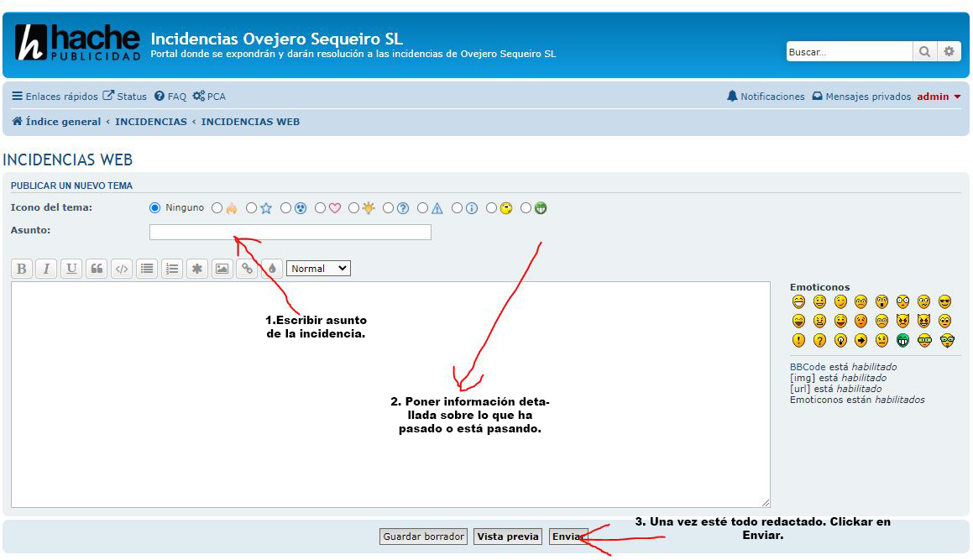Insert the embarrassed red-faced emoticon
Viewport: 973px width, 560px height.
[x=861, y=321]
